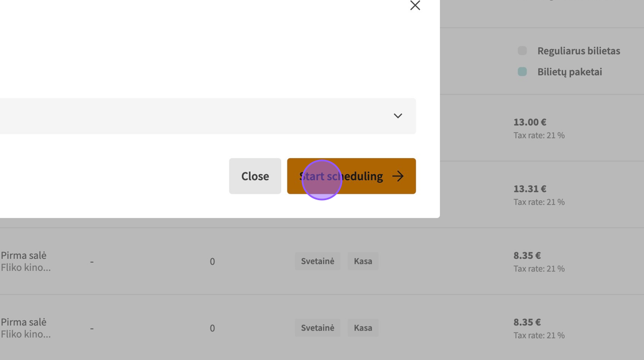
Task: Click the 8.35 € price in the bottom row
Action: click(x=527, y=322)
